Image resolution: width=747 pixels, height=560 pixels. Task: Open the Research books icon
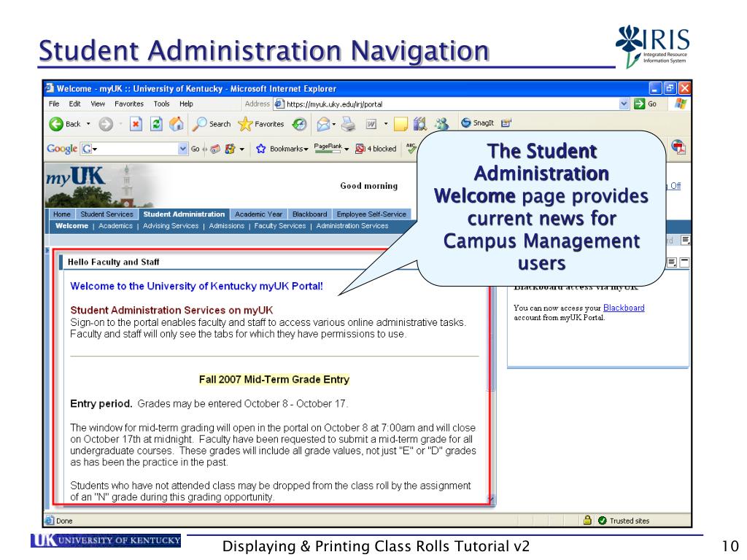(419, 124)
